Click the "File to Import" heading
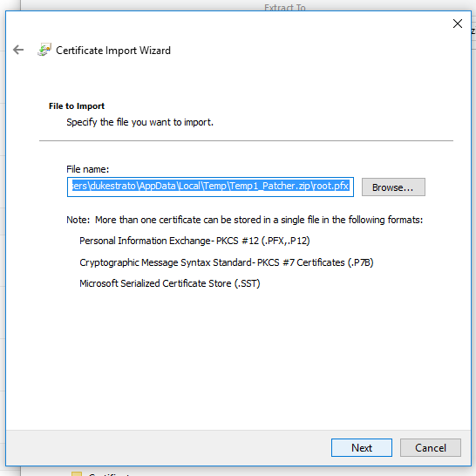The image size is (476, 476). tap(77, 106)
